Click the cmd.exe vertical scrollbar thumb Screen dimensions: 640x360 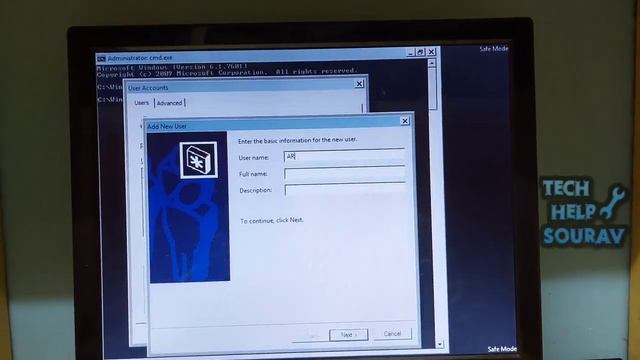(433, 88)
